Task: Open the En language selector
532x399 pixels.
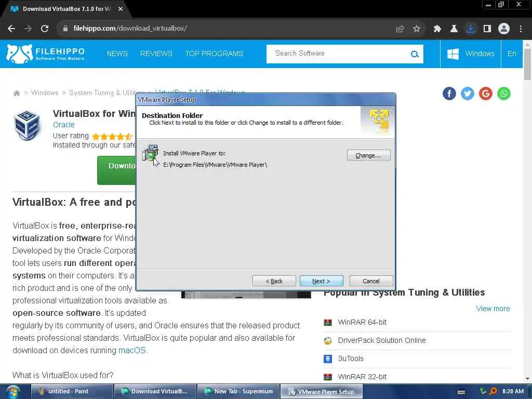Action: (512, 54)
